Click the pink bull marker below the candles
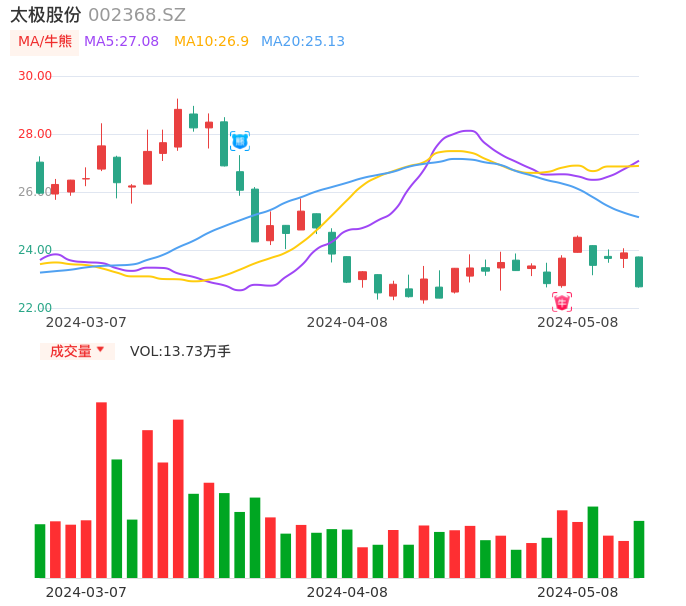 tap(562, 301)
